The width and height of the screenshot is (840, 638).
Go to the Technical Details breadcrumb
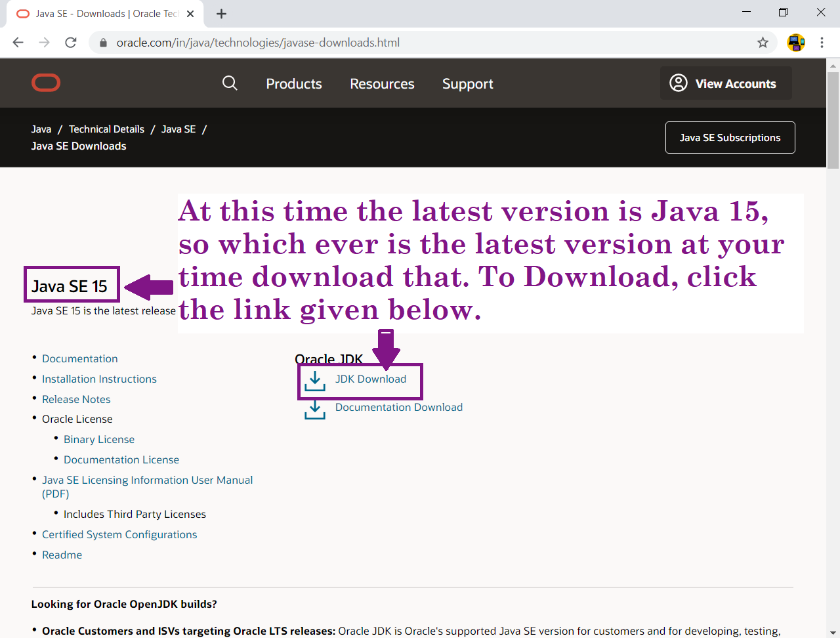(106, 129)
